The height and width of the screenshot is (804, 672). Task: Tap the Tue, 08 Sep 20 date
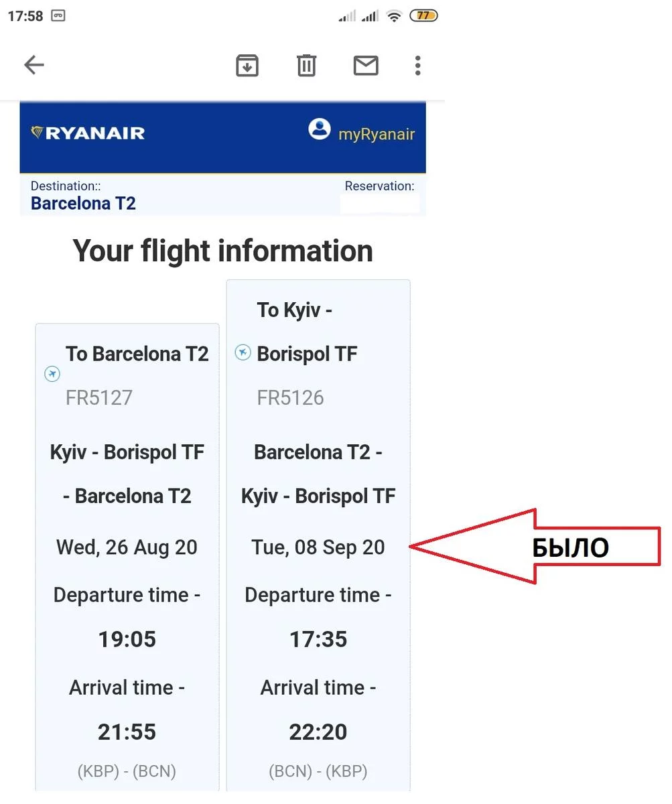(x=318, y=547)
